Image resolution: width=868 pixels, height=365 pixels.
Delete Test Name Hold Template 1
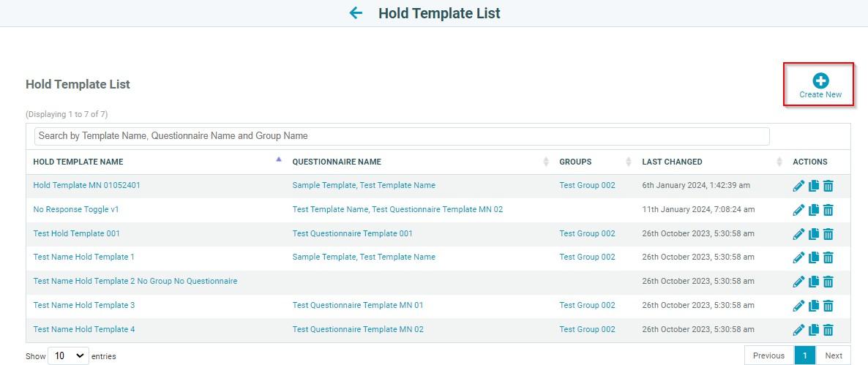click(x=828, y=257)
